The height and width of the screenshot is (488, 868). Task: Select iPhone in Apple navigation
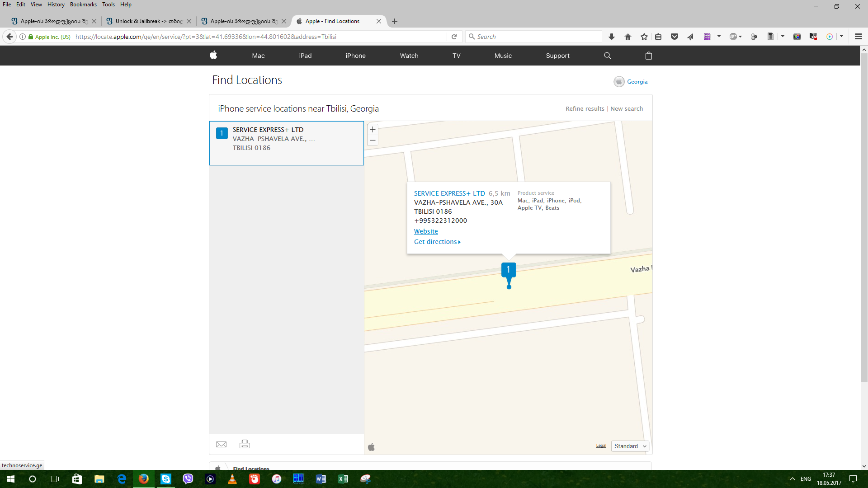355,56
